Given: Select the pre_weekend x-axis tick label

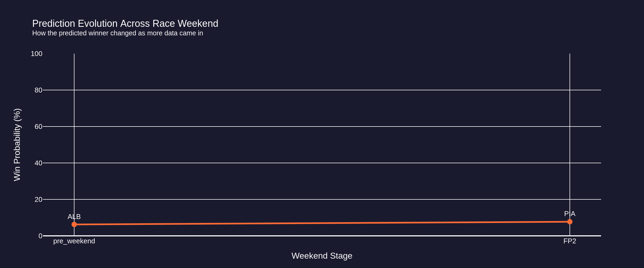Looking at the screenshot, I should pos(74,241).
